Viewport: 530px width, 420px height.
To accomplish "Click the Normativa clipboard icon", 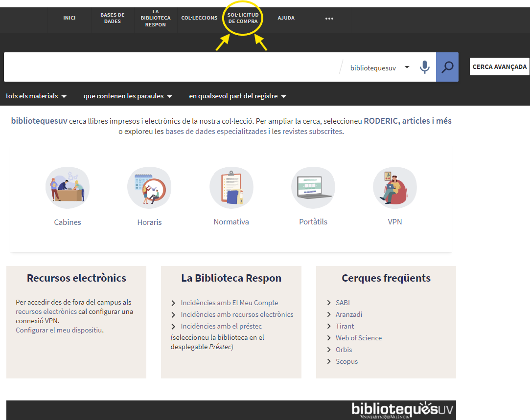I will coord(231,188).
